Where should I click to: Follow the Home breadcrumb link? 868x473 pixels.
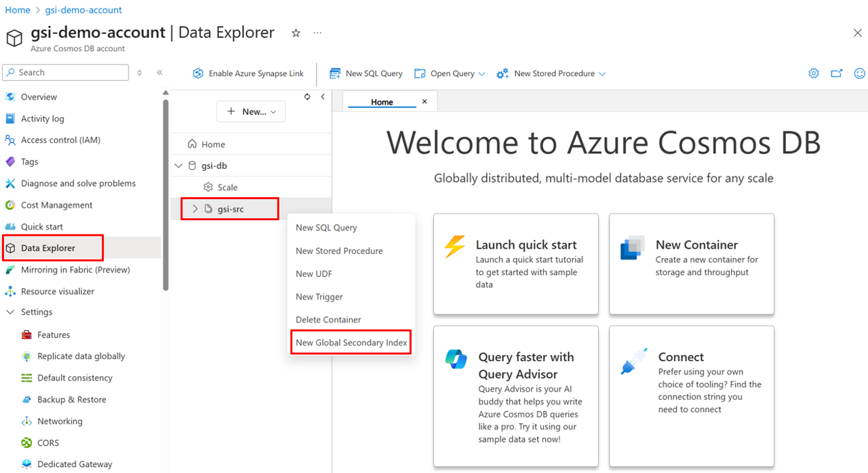[x=18, y=10]
